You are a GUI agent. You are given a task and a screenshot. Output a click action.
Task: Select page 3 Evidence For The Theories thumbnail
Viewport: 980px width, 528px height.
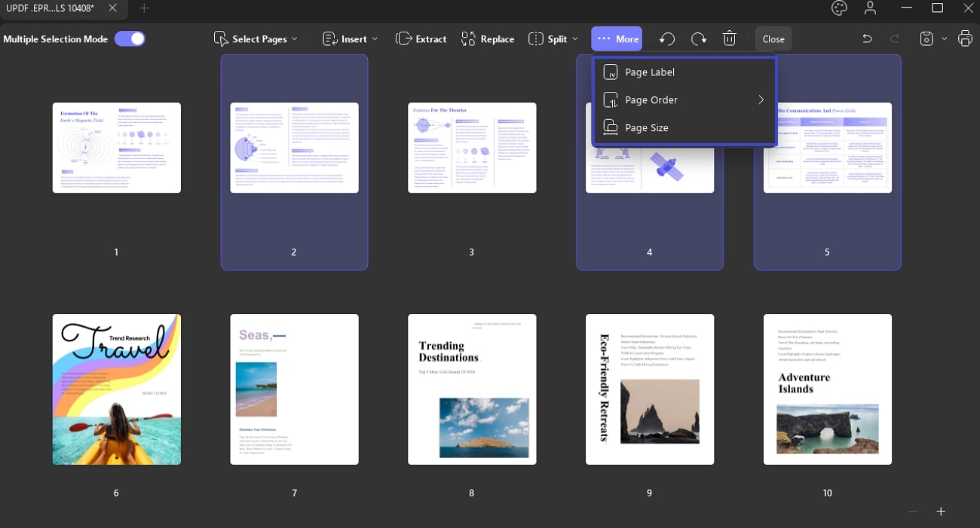click(x=472, y=148)
